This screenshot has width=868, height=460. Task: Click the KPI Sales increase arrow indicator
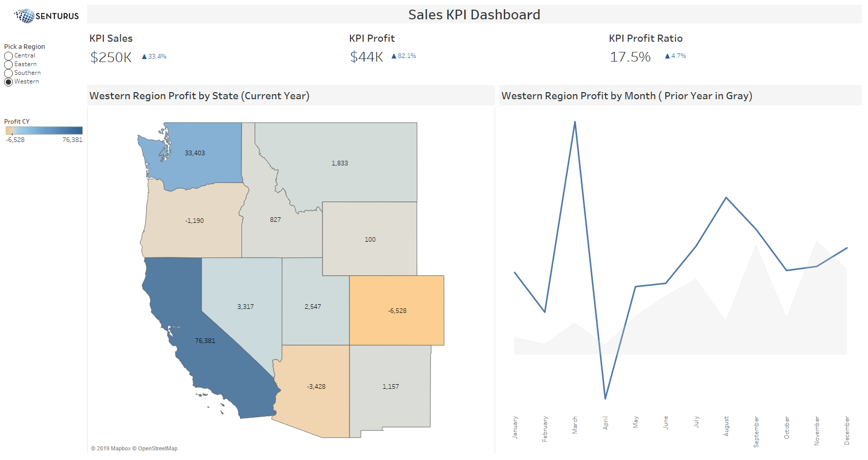coord(144,56)
